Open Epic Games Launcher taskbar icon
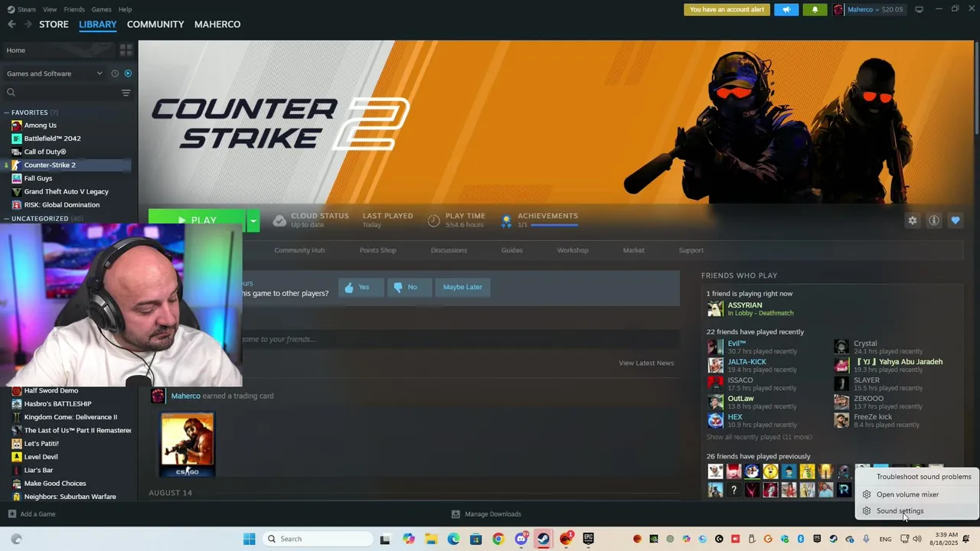Image resolution: width=980 pixels, height=551 pixels. pyautogui.click(x=588, y=539)
